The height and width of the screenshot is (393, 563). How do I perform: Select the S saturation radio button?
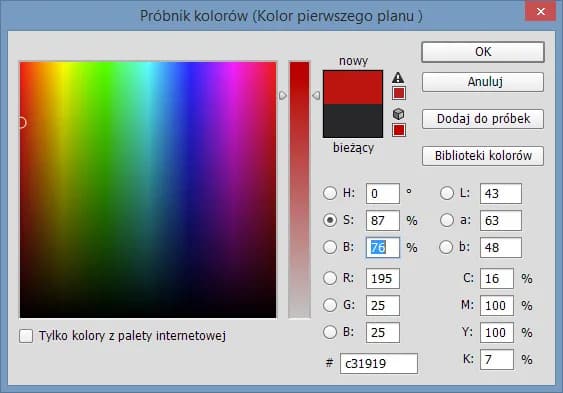point(330,220)
